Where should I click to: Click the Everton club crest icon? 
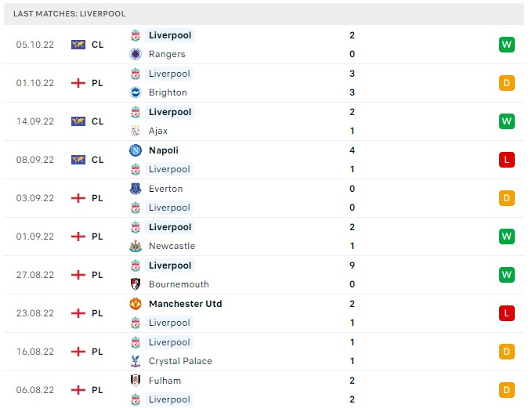pos(136,189)
